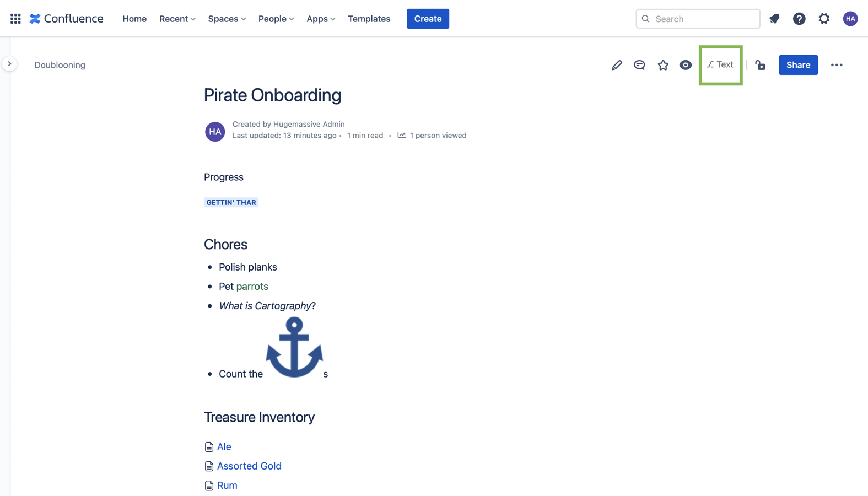The height and width of the screenshot is (496, 868).
Task: Open the Assorted Gold link
Action: [x=249, y=466]
